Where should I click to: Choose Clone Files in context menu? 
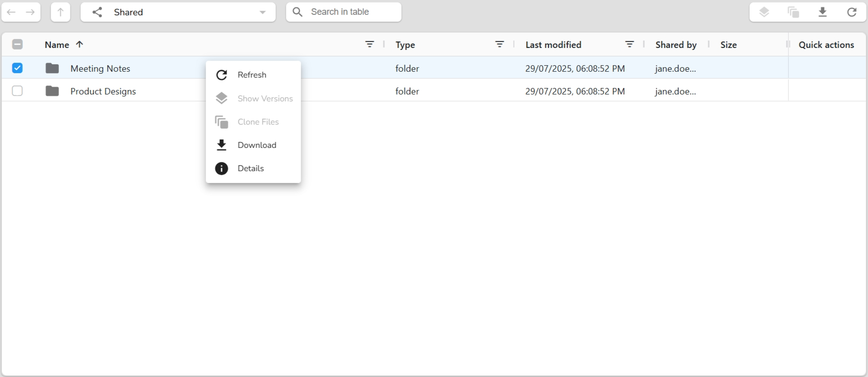click(253, 122)
